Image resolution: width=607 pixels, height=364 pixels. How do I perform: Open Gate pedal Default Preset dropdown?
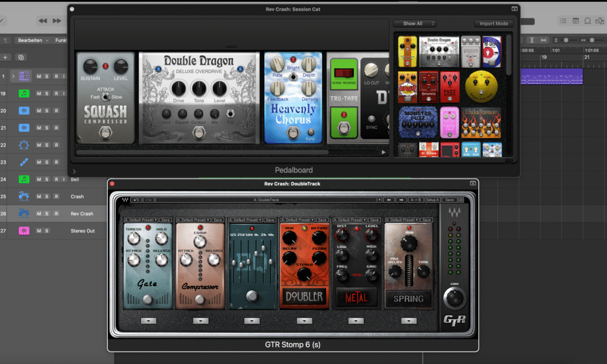pos(141,220)
